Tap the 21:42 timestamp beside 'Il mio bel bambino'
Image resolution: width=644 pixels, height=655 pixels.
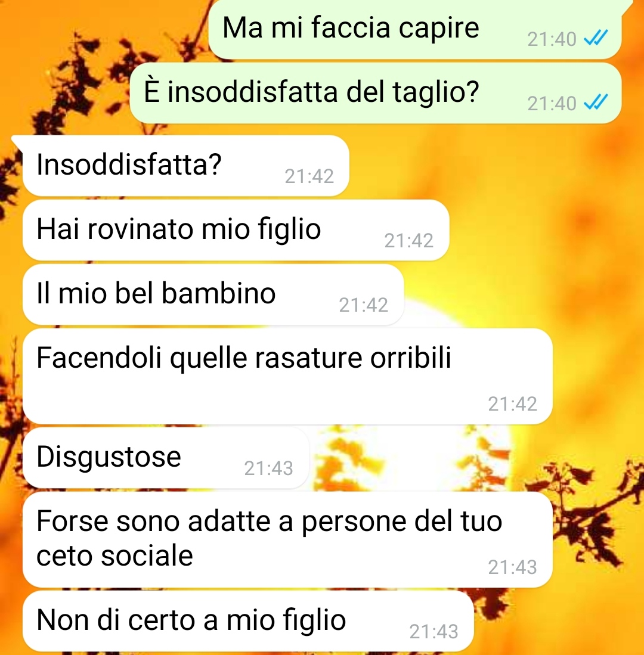coord(364,305)
